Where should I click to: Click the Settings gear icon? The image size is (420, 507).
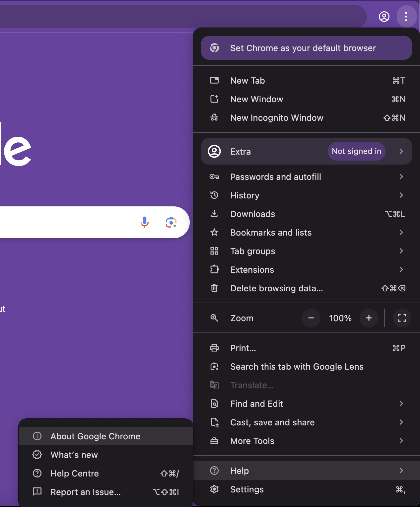[214, 489]
